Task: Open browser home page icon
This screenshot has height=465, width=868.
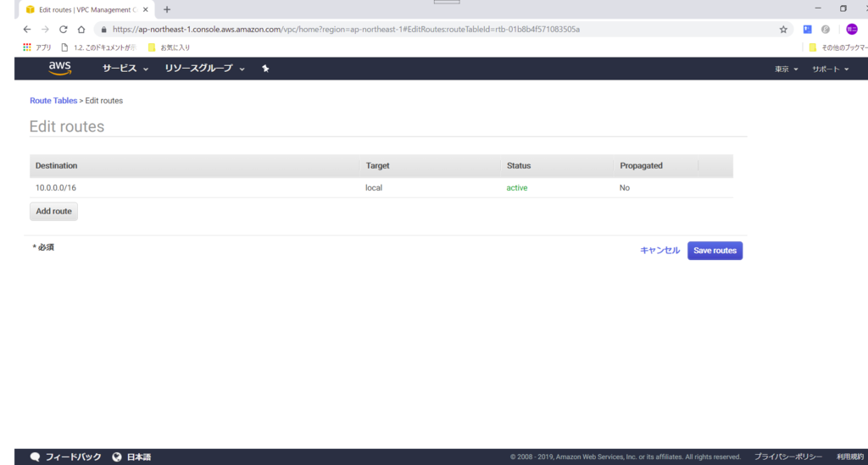Action: click(x=81, y=30)
